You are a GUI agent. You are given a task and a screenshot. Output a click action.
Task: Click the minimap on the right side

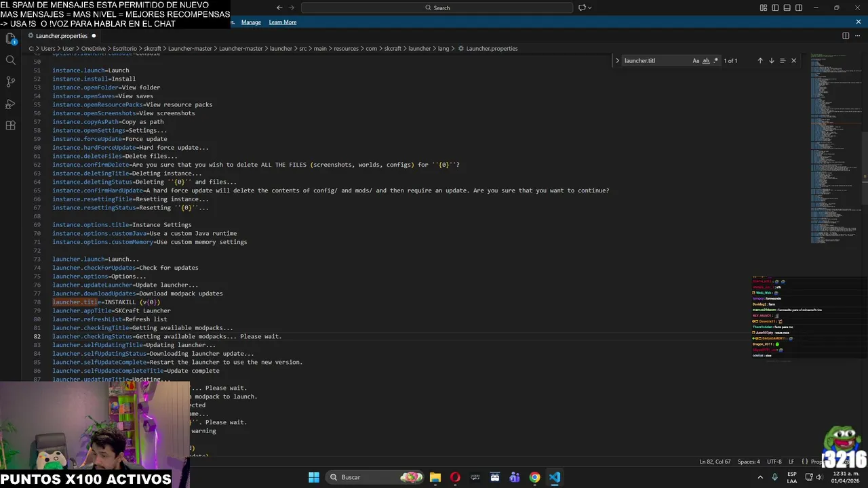pyautogui.click(x=835, y=148)
